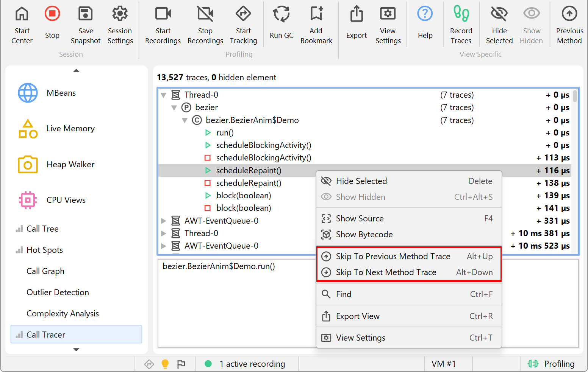Open the Hot Spots view

(45, 250)
